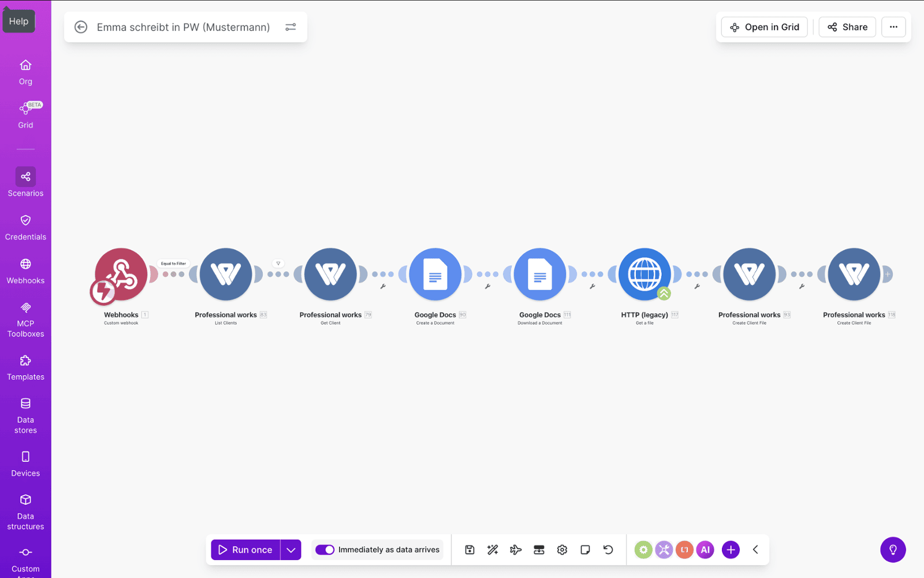Open the AI assistant purple icon
The height and width of the screenshot is (578, 924).
(x=705, y=550)
